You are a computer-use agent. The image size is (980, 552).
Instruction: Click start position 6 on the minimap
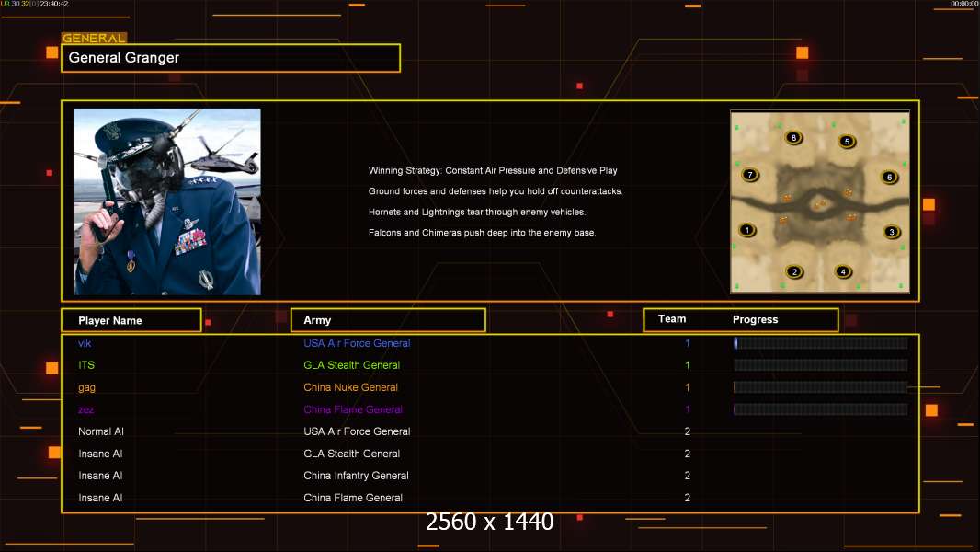pyautogui.click(x=889, y=177)
